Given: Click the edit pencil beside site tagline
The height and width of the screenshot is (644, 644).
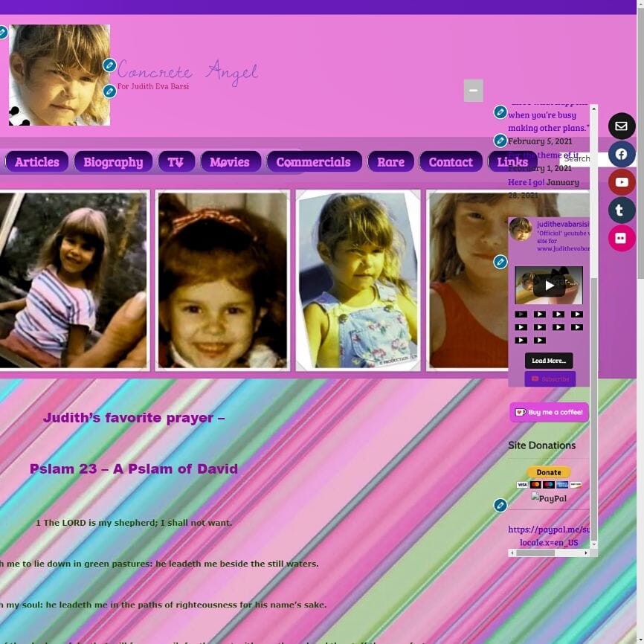Looking at the screenshot, I should coord(109,91).
